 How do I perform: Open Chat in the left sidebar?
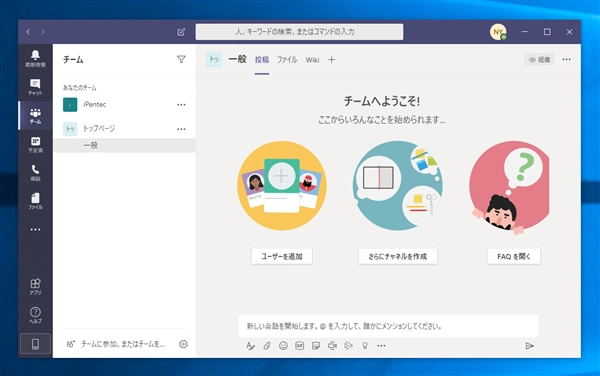(x=35, y=87)
